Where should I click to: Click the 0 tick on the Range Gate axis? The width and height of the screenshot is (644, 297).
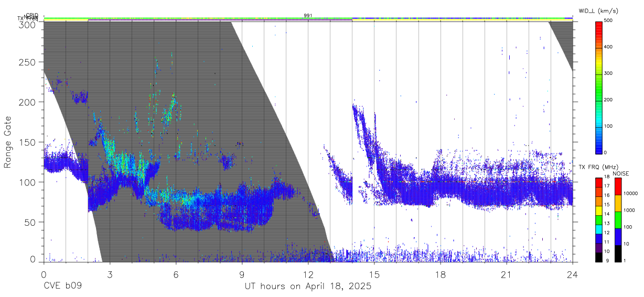33,259
